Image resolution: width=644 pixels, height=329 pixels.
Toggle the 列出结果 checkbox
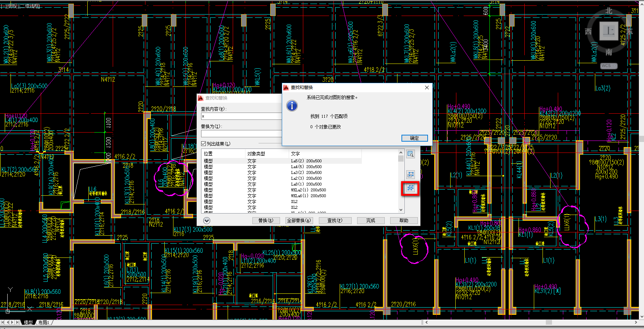pyautogui.click(x=204, y=144)
